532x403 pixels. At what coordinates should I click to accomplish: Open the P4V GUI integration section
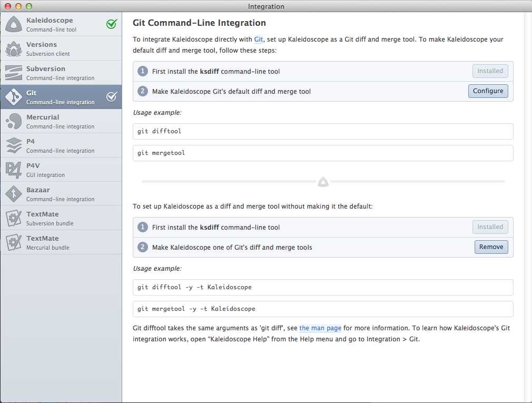61,170
